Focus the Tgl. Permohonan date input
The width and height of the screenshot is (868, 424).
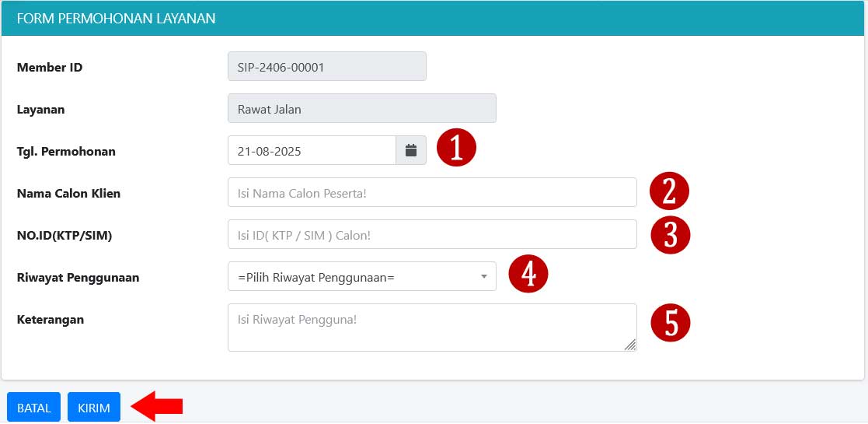coord(312,151)
